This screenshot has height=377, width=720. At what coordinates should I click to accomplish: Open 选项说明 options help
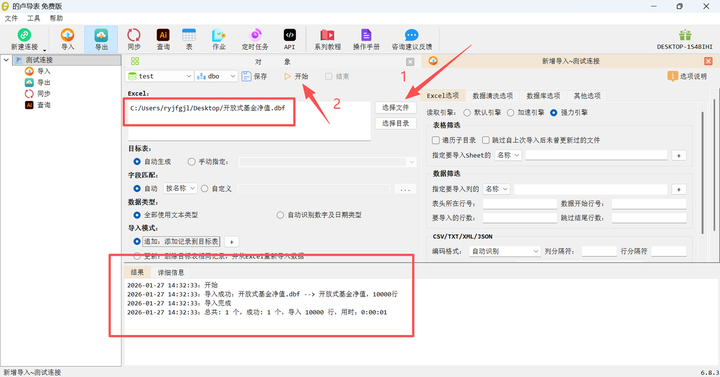[687, 76]
